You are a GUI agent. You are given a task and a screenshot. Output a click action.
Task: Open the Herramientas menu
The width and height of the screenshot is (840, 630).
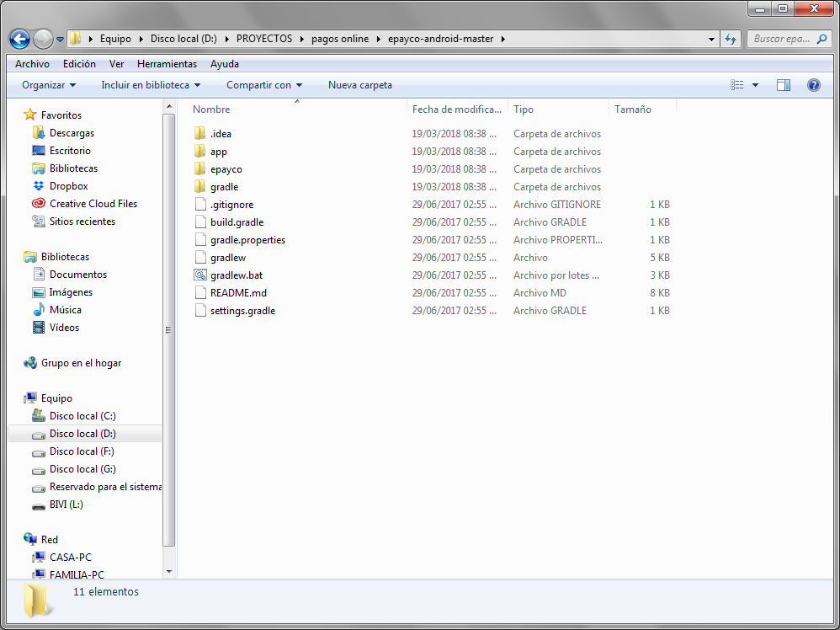tap(167, 64)
